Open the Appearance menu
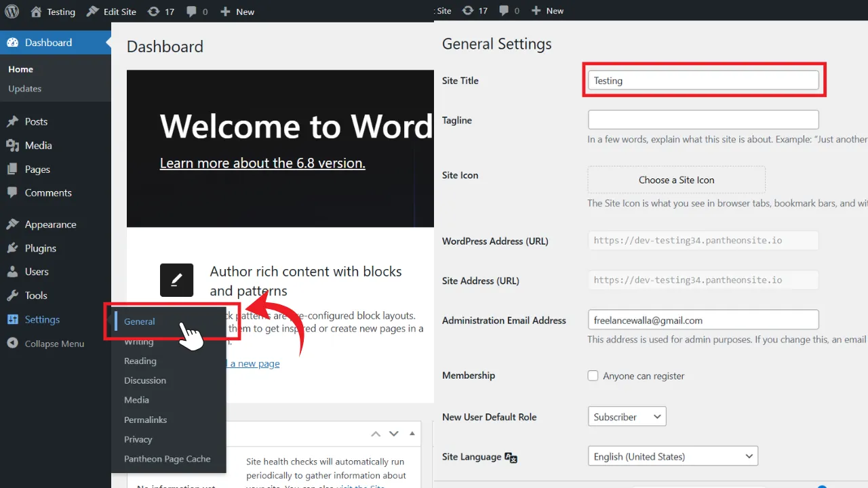 tap(50, 224)
